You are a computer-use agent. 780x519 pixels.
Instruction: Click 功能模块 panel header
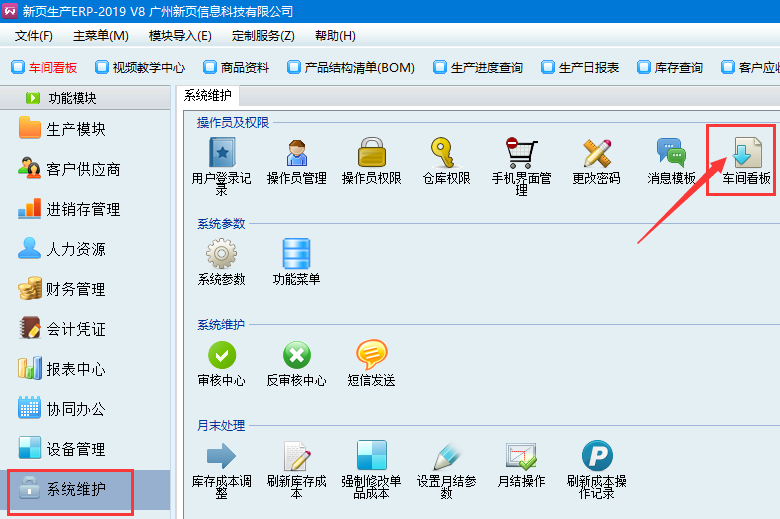click(85, 98)
